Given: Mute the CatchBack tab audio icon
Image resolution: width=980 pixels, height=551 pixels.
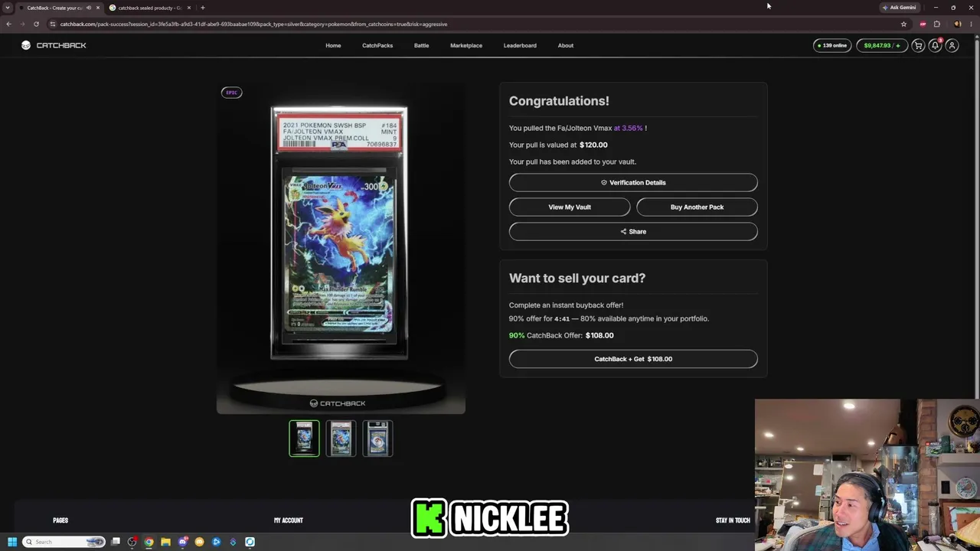Looking at the screenshot, I should click(89, 8).
